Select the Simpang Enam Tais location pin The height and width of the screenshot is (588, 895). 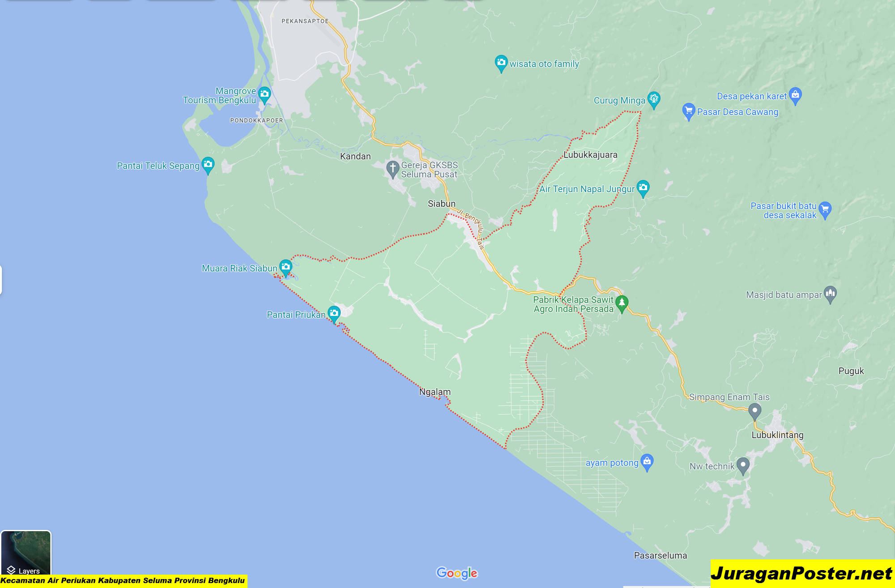point(754,412)
